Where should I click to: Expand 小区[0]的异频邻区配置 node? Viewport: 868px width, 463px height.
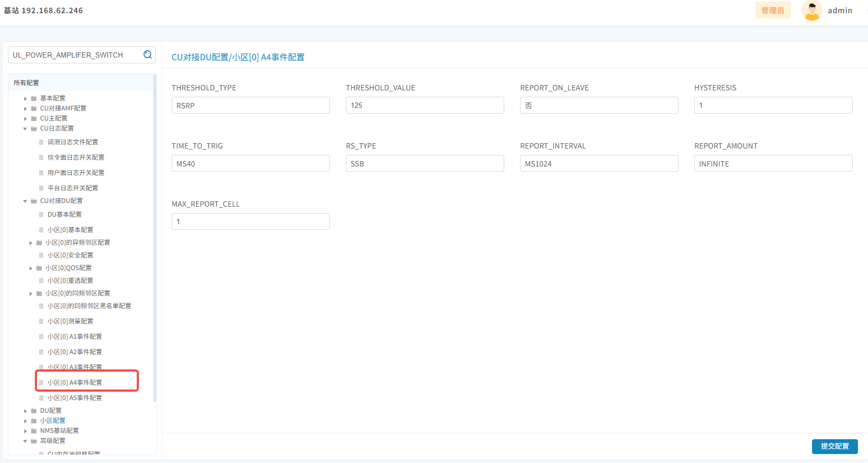coord(31,243)
